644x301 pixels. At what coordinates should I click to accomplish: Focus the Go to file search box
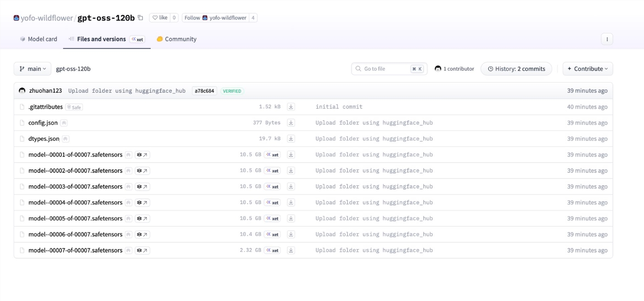386,69
